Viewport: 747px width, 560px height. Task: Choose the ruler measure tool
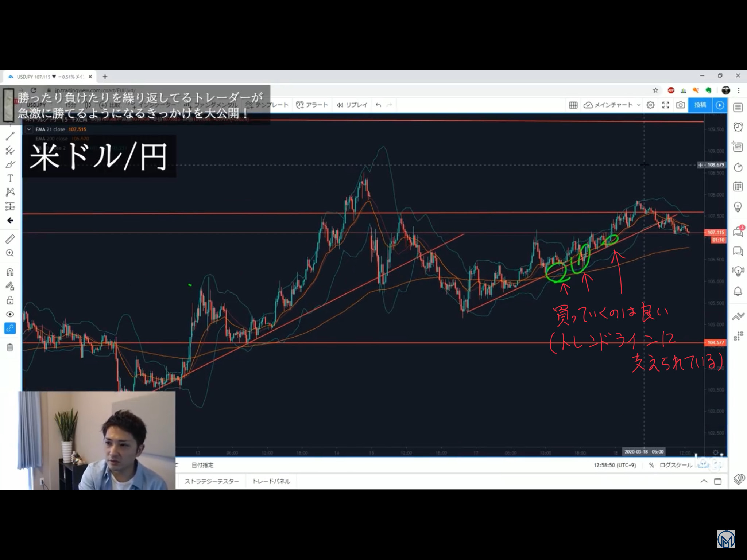click(x=10, y=239)
